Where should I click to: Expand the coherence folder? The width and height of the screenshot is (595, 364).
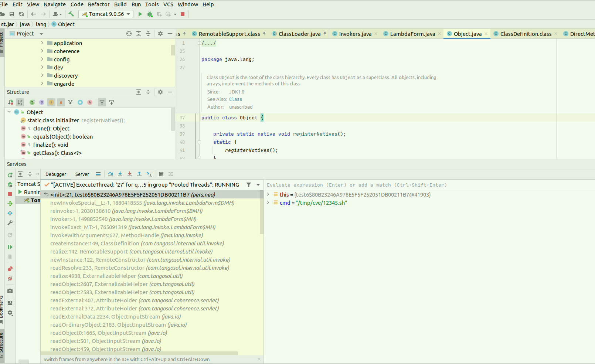(42, 51)
